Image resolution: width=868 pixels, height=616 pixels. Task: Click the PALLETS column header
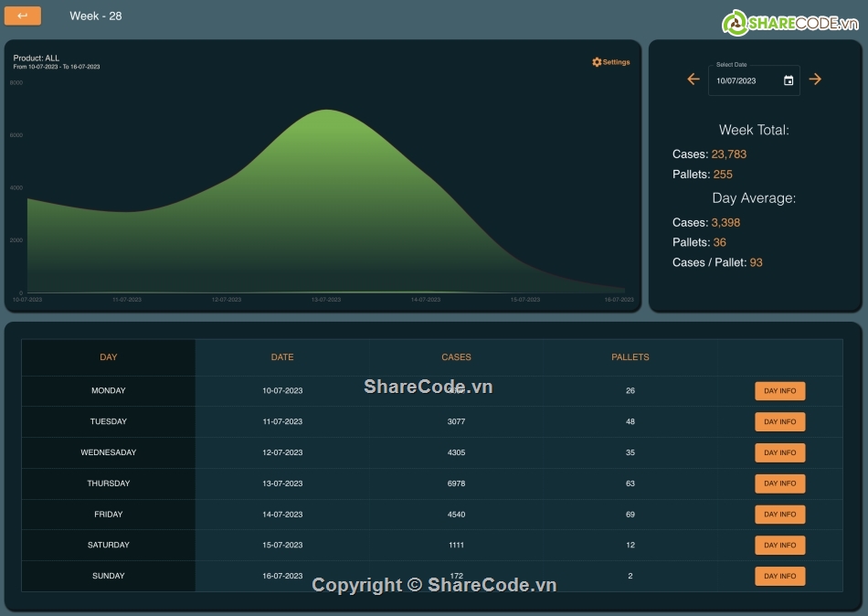coord(630,357)
